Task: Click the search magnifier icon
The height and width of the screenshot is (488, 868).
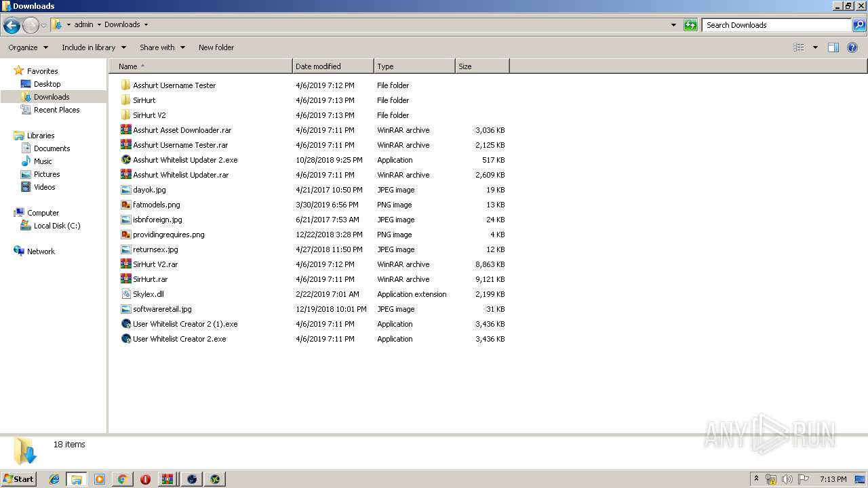Action: (859, 25)
